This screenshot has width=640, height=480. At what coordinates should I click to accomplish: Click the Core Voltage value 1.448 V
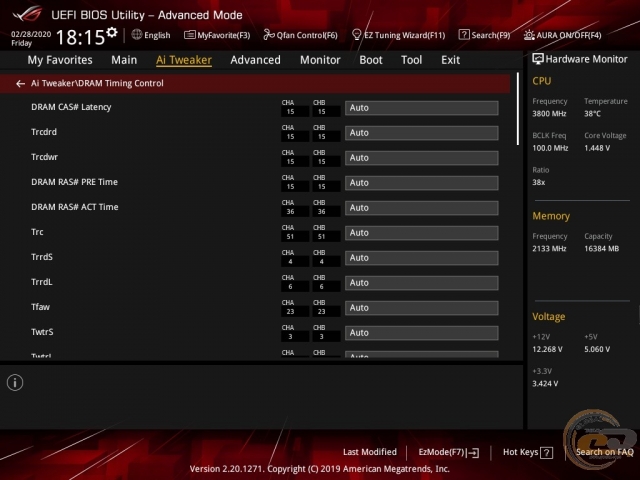click(x=597, y=148)
